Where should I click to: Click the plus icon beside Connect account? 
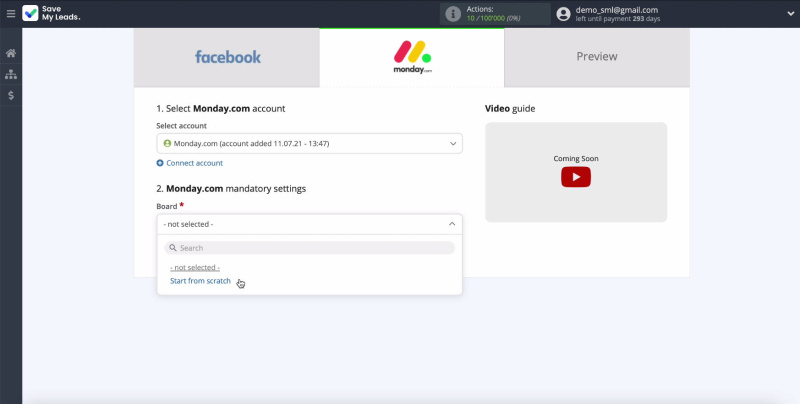click(x=160, y=163)
